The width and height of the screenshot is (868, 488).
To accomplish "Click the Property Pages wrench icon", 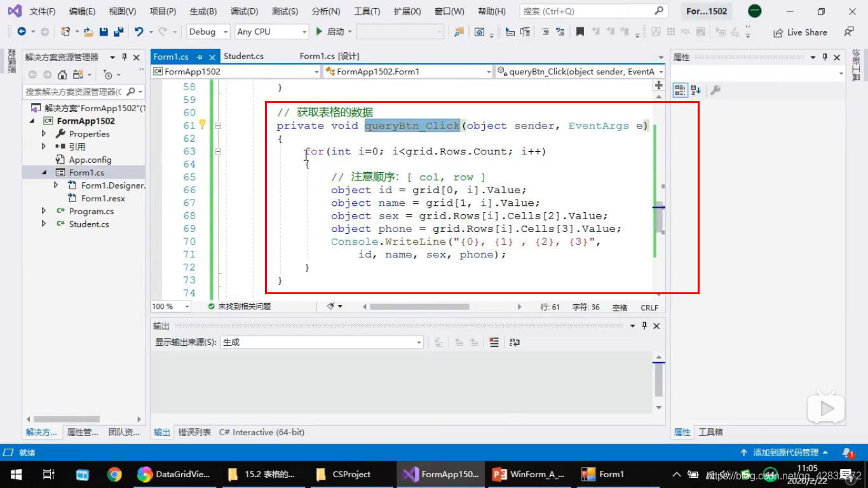I will point(715,90).
